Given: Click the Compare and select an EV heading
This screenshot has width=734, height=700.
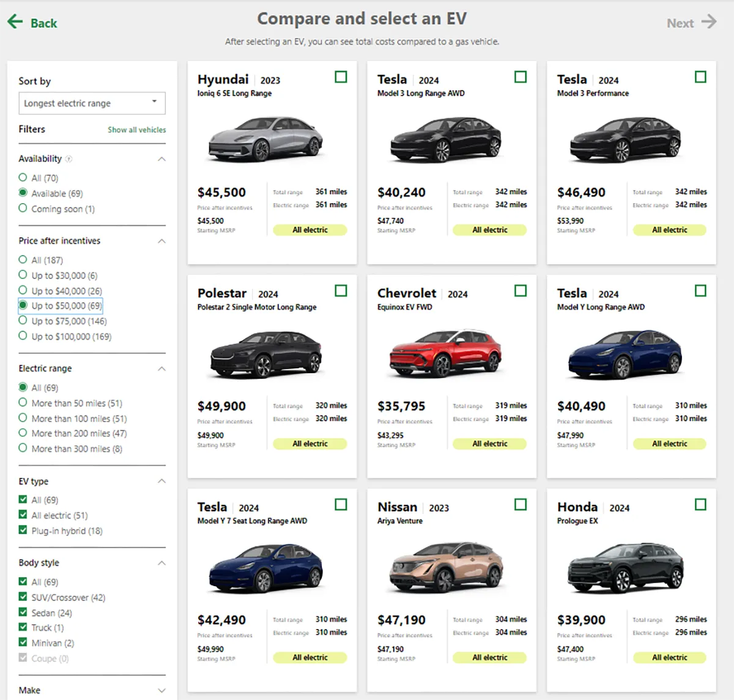Looking at the screenshot, I should pos(361,19).
